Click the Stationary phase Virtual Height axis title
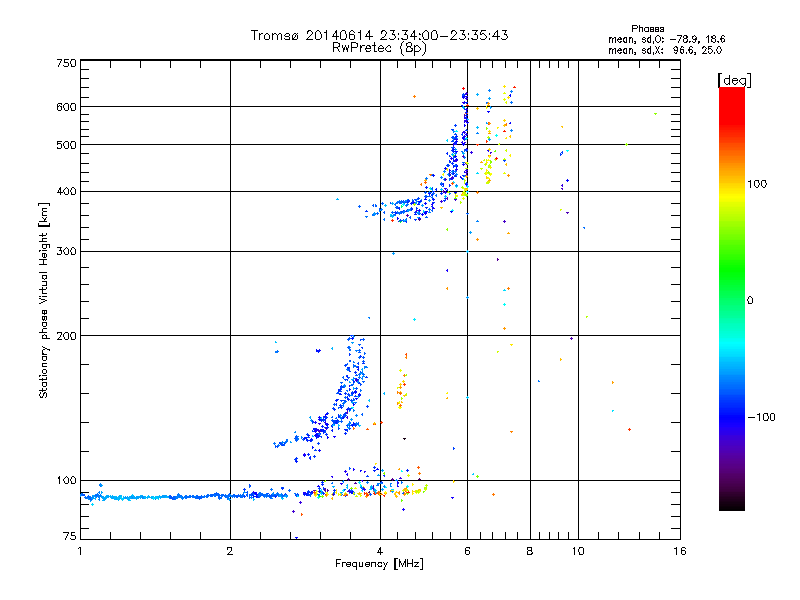The width and height of the screenshot is (800, 600). 44,300
